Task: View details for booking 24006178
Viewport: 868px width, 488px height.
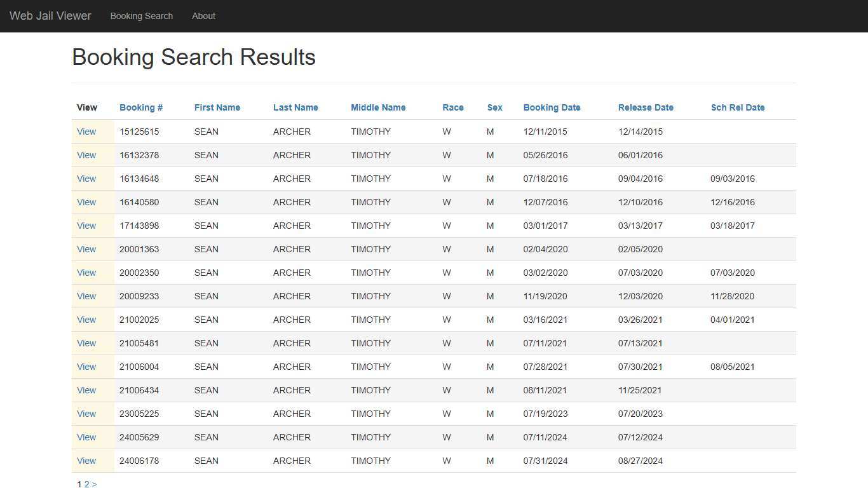Action: [x=86, y=461]
